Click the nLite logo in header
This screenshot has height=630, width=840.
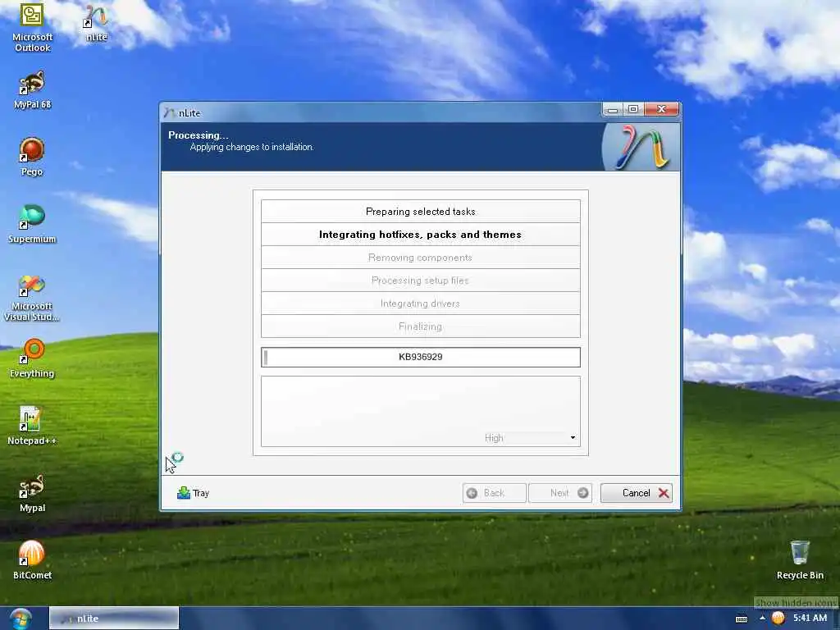tap(641, 147)
